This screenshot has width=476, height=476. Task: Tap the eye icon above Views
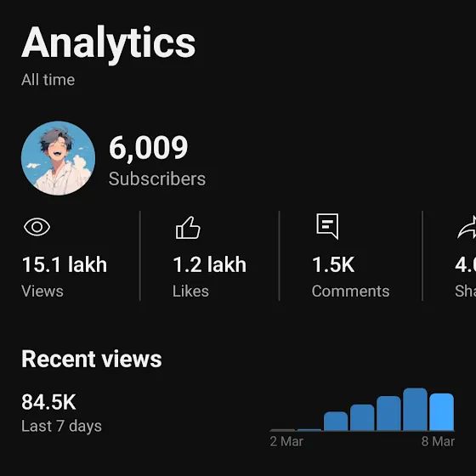(37, 227)
